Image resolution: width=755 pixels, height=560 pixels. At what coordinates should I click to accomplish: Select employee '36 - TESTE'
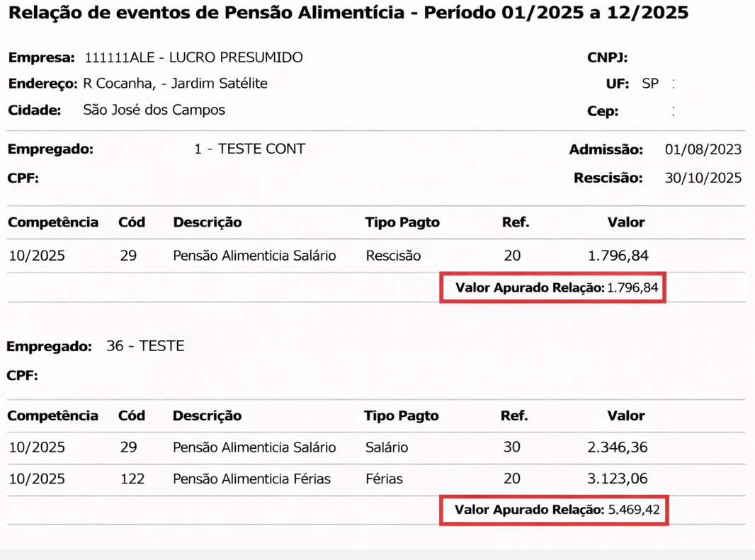pyautogui.click(x=145, y=345)
